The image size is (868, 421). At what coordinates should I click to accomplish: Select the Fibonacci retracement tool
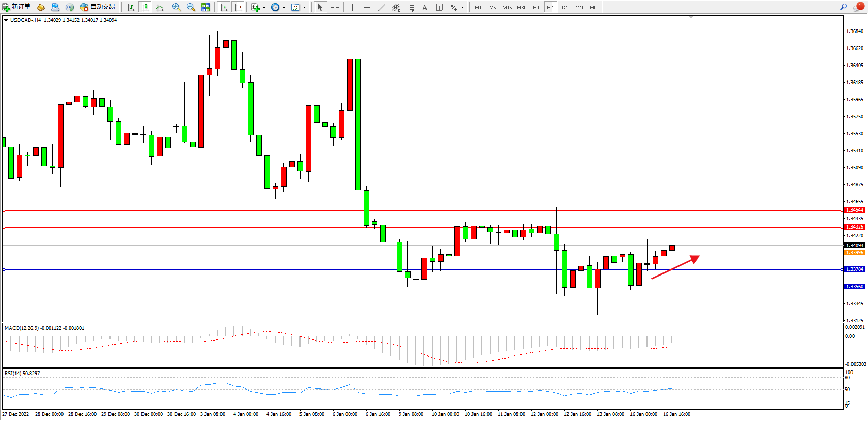(x=410, y=7)
